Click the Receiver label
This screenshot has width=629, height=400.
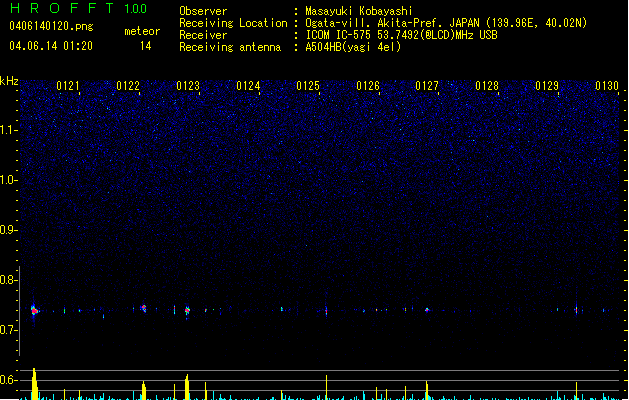pyautogui.click(x=203, y=35)
